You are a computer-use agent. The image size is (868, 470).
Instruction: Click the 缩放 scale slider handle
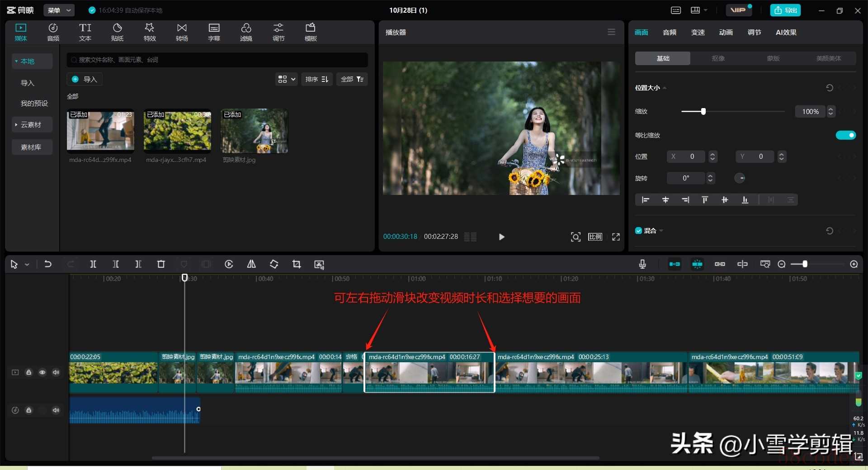tap(703, 111)
